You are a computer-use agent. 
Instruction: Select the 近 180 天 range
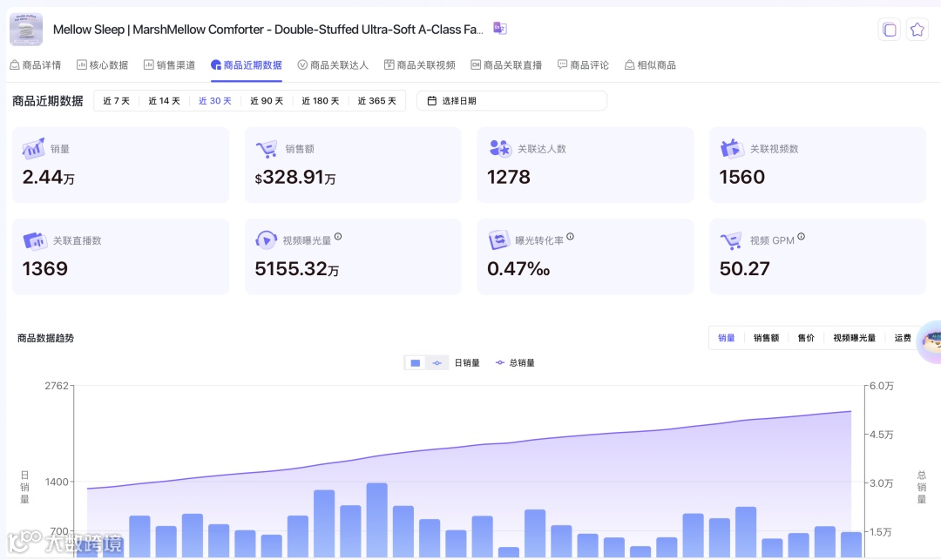320,101
